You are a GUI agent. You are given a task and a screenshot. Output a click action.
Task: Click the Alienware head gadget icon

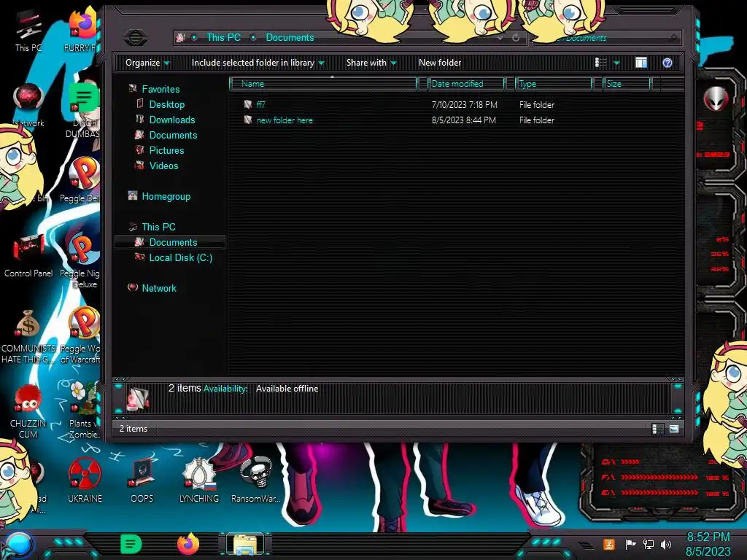716,99
